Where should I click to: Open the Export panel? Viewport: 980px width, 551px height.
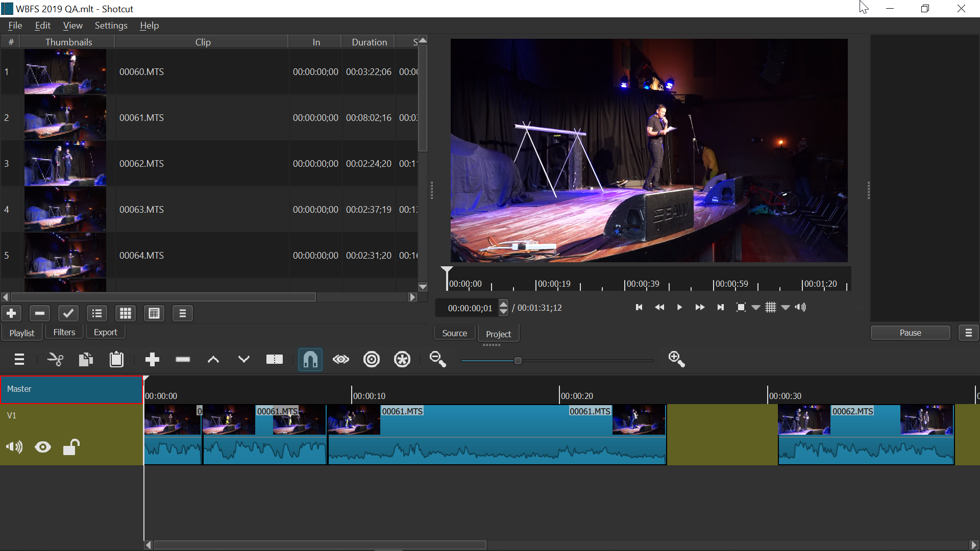click(x=105, y=332)
